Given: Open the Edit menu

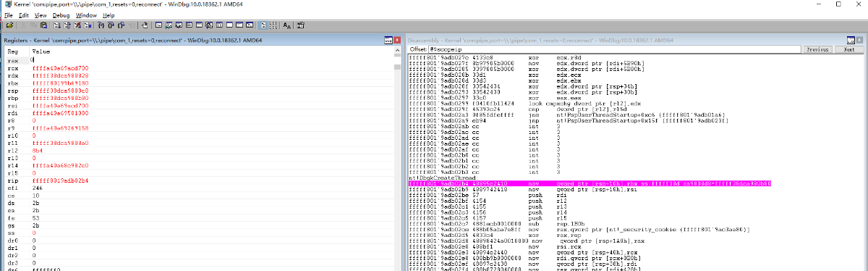Looking at the screenshot, I should [25, 14].
